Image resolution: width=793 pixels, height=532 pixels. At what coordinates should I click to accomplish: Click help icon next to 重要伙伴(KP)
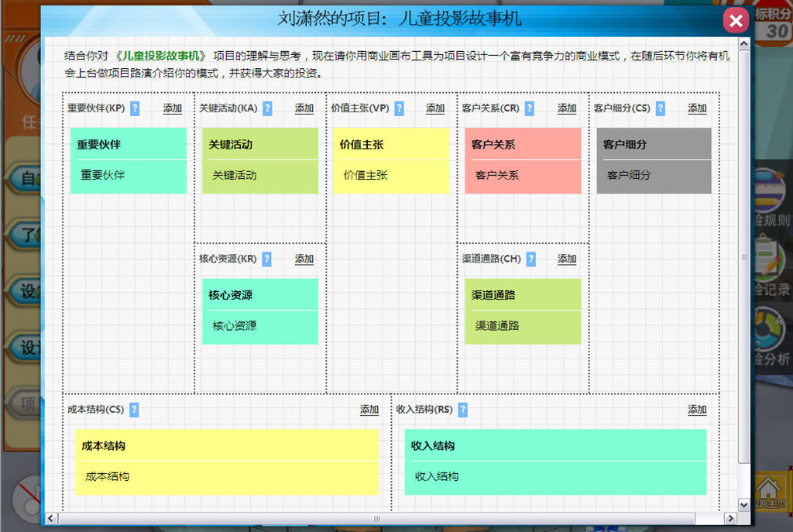pyautogui.click(x=135, y=108)
